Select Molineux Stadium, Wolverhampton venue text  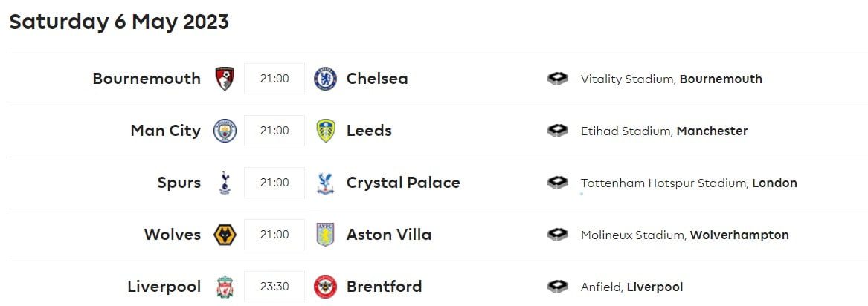[x=684, y=235]
